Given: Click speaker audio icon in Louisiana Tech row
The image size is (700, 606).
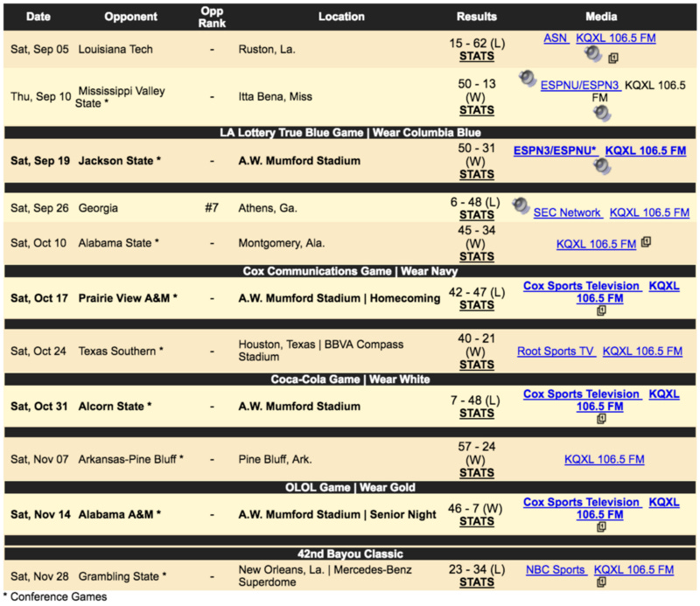Looking at the screenshot, I should pyautogui.click(x=593, y=53).
